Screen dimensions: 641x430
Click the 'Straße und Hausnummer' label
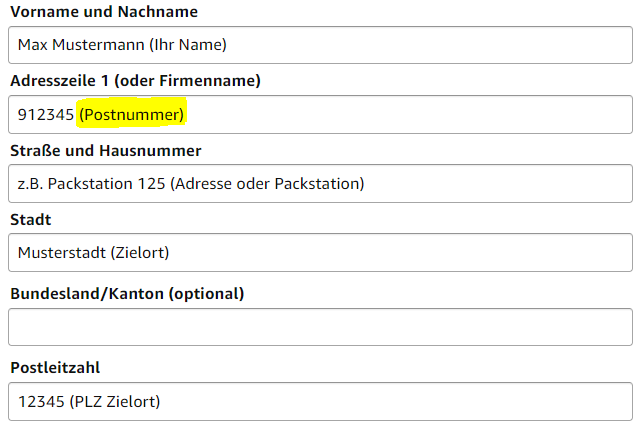tap(106, 151)
